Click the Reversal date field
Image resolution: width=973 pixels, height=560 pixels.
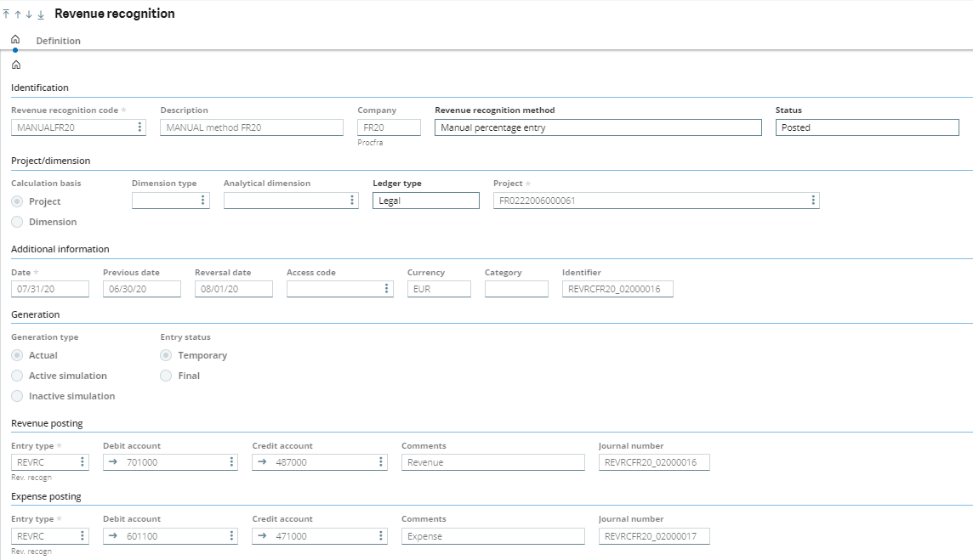click(x=233, y=289)
